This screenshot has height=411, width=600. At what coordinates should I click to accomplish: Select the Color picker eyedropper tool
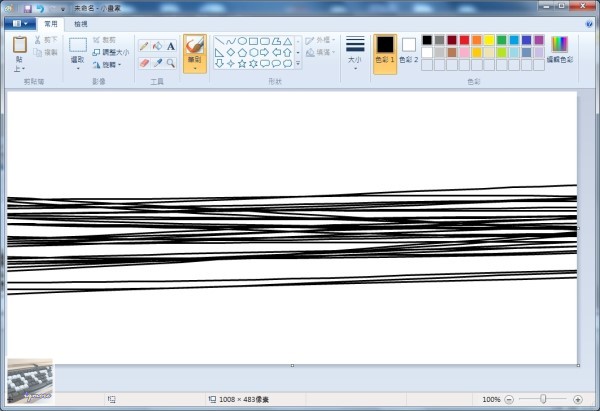(157, 63)
